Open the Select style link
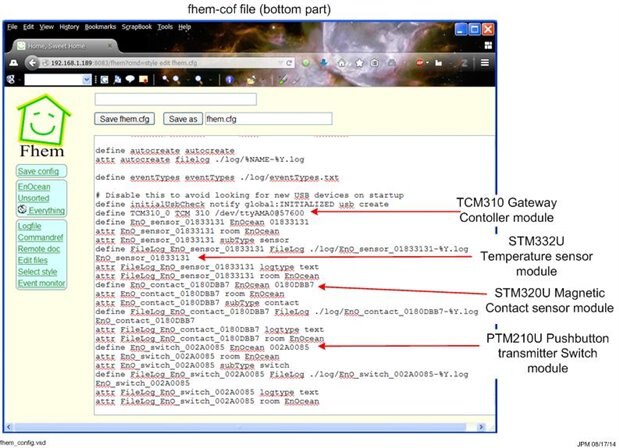The width and height of the screenshot is (619, 448). [x=37, y=272]
